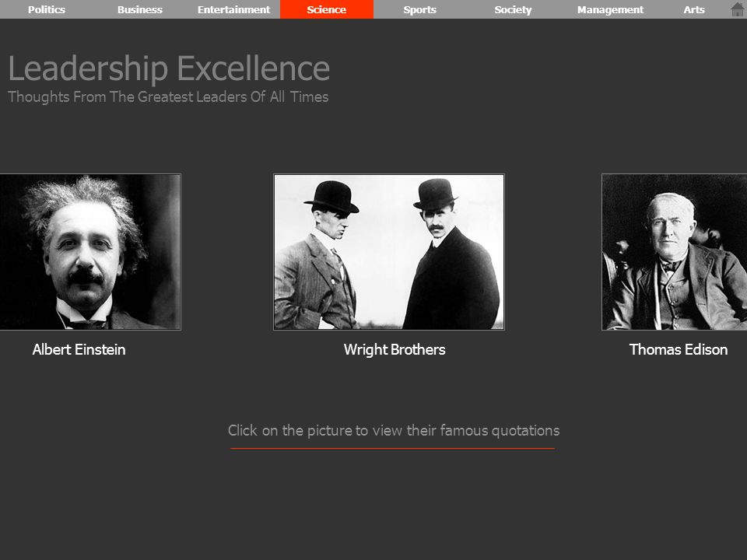Click the Thomas Edison caption
The width and height of the screenshot is (747, 560).
tap(679, 349)
